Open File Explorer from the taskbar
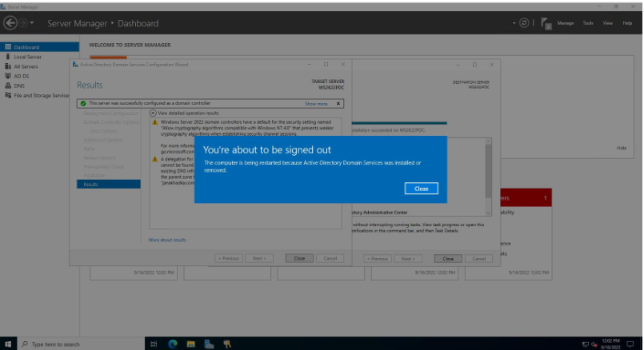 pos(190,344)
